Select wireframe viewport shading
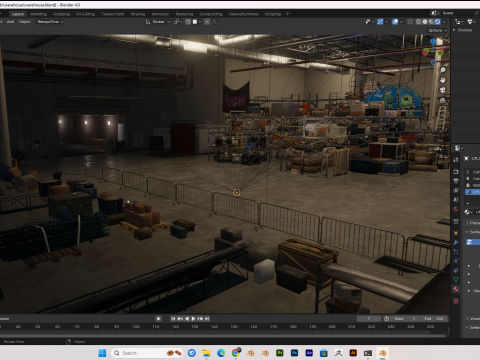Image resolution: width=480 pixels, height=360 pixels. click(x=418, y=22)
